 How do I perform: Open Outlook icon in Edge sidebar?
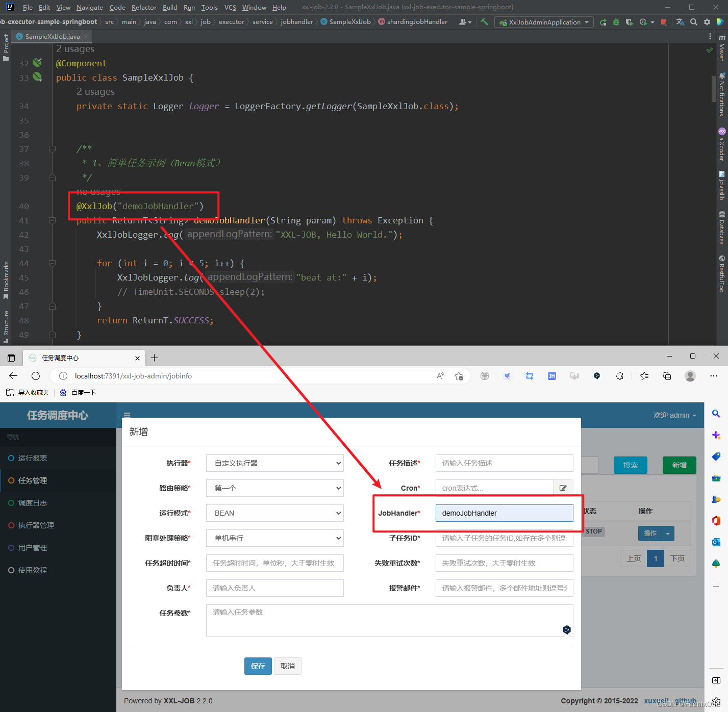pos(716,542)
